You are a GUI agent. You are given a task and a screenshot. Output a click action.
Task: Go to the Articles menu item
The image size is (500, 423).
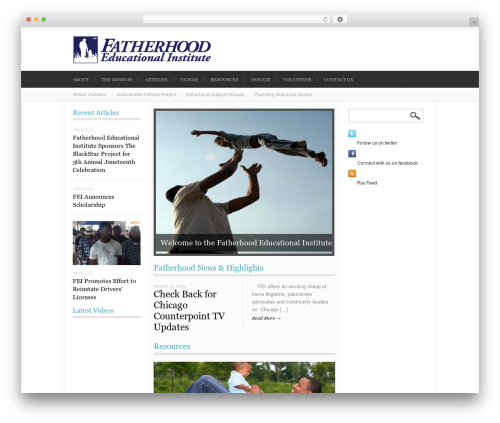click(156, 80)
